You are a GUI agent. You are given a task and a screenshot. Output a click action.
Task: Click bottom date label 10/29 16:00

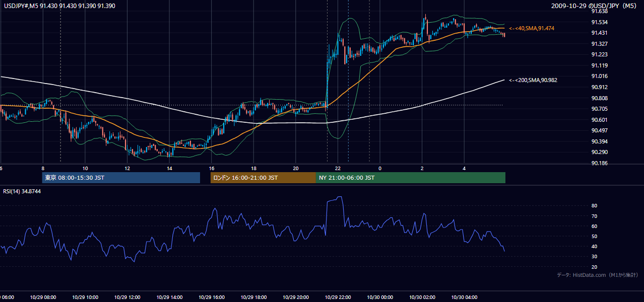[x=212, y=297]
